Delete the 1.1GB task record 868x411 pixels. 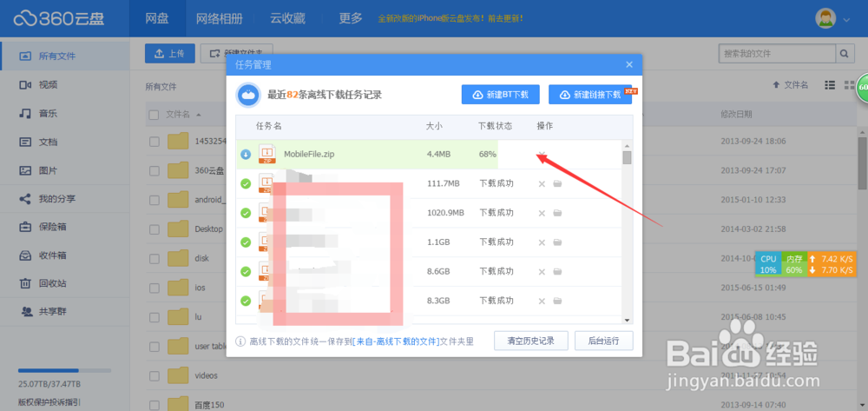click(542, 242)
